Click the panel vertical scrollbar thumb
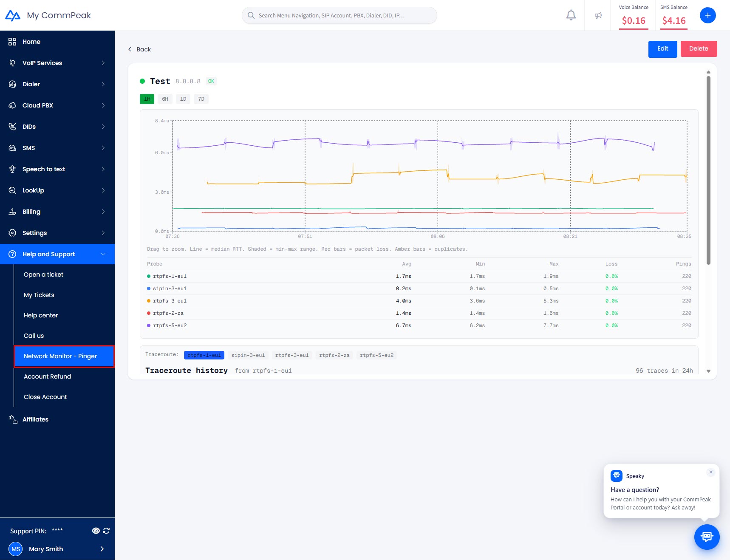The image size is (730, 560). click(x=708, y=170)
